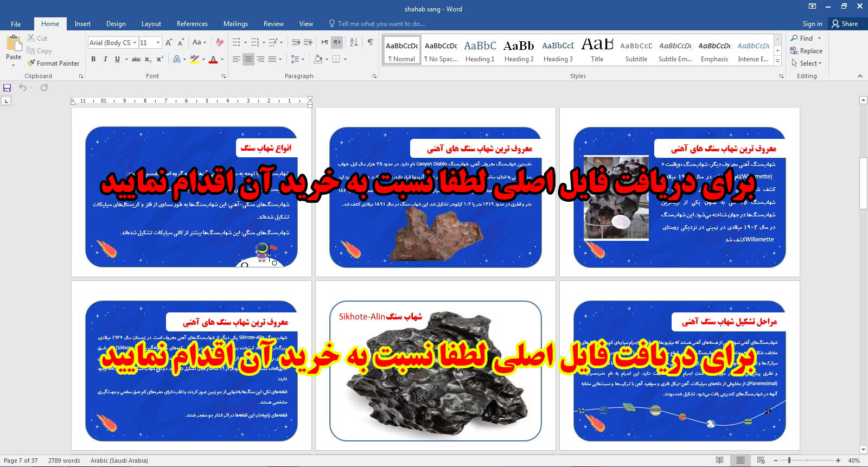
Task: Open the File menu
Action: [16, 24]
